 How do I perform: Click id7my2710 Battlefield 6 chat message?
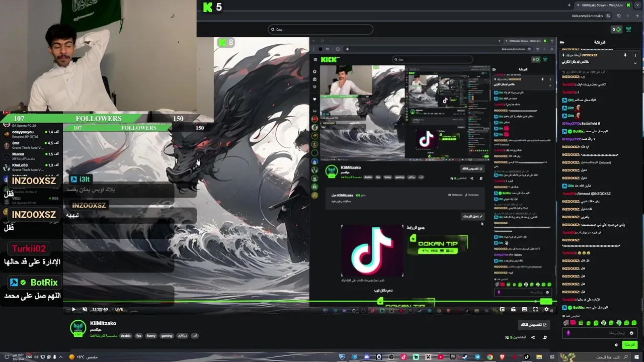582,123
